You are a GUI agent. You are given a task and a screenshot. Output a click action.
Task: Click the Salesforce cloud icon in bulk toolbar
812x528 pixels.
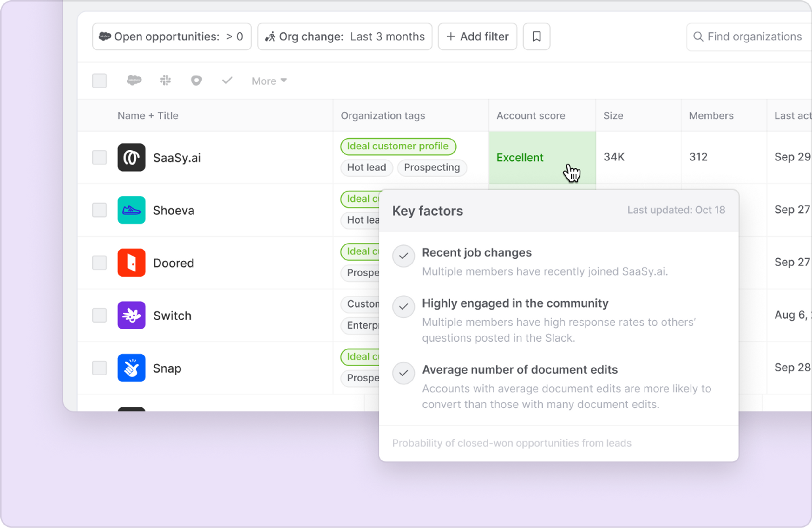coord(134,81)
